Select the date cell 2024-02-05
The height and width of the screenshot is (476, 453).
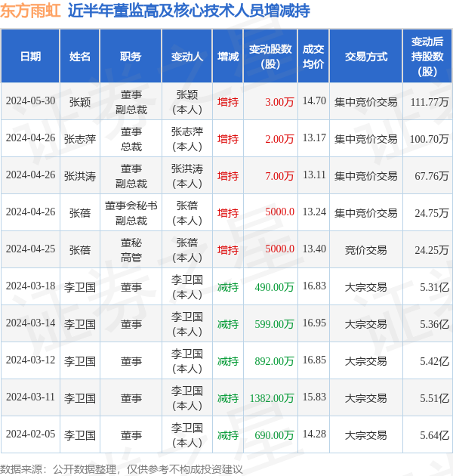(30, 434)
